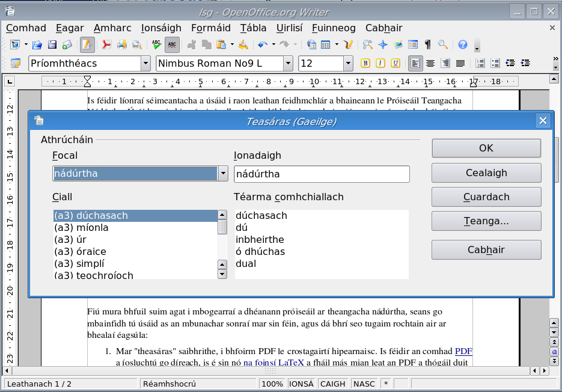Click the Redo arrow icon
562x392 pixels.
pyautogui.click(x=284, y=45)
